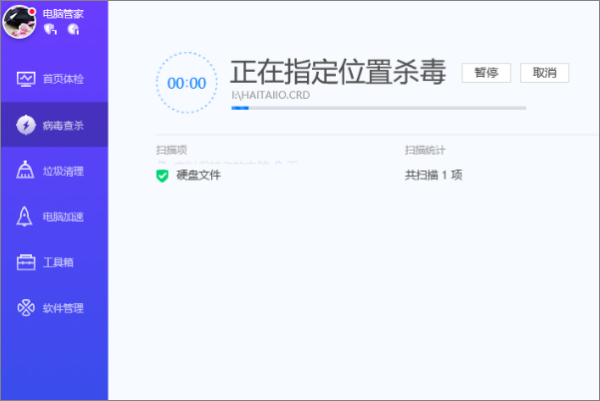Screen dimensions: 600x401
Task: Open the 工具箱 menu label
Action: pyautogui.click(x=58, y=262)
